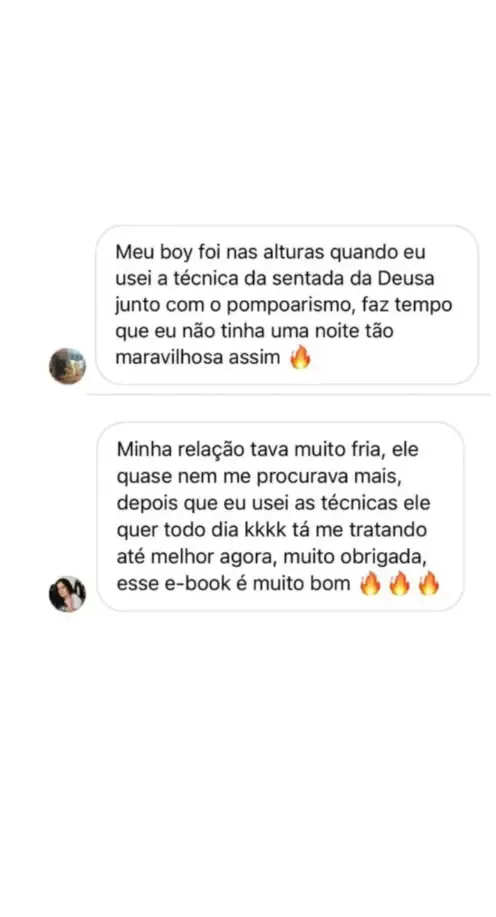
Task: Click the divider line between the two messages
Action: coord(288,395)
